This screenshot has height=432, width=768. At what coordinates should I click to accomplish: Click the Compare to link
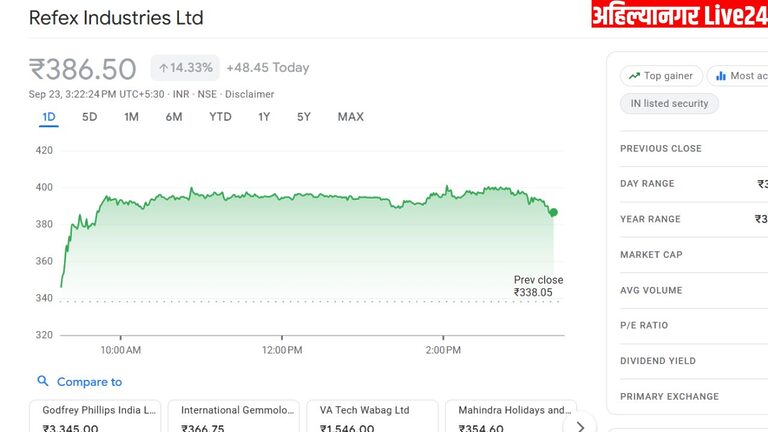89,381
